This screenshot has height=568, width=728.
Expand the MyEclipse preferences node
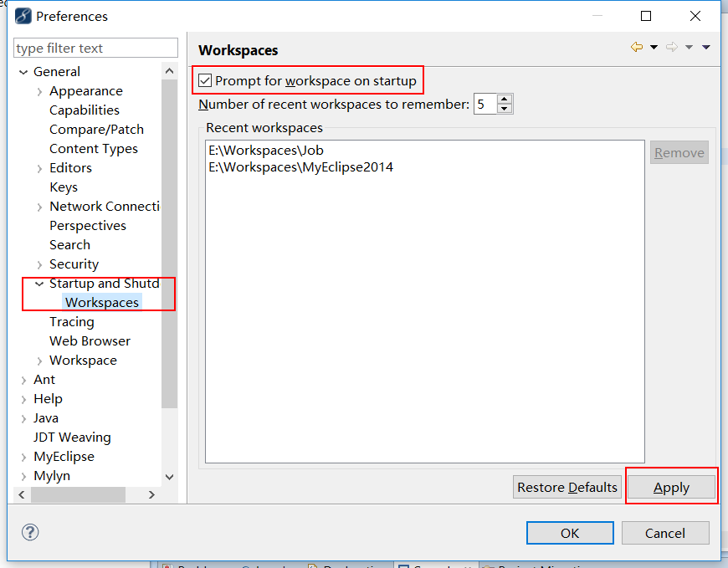click(x=23, y=457)
